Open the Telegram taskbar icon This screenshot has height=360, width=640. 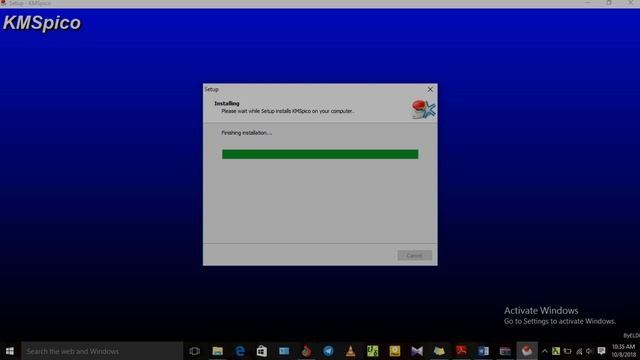328,351
